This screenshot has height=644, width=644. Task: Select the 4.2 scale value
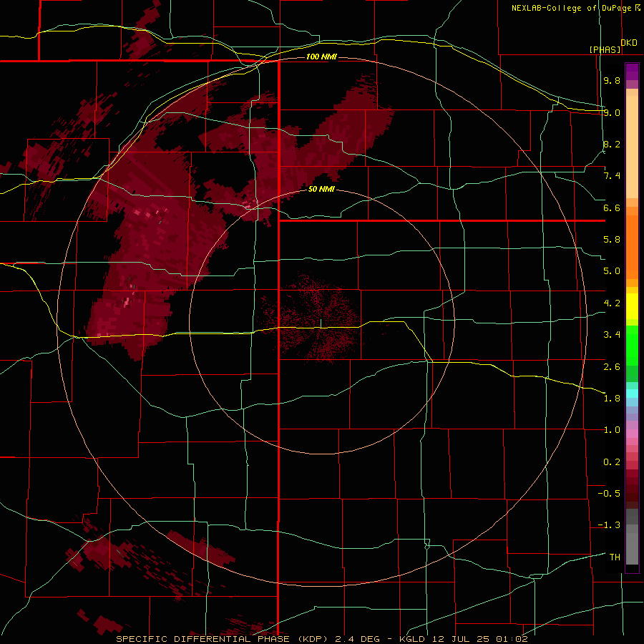coord(612,303)
